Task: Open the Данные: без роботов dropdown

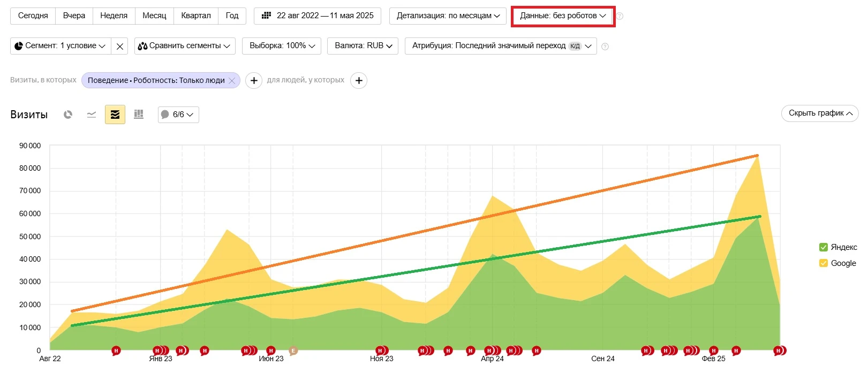Action: pos(563,16)
